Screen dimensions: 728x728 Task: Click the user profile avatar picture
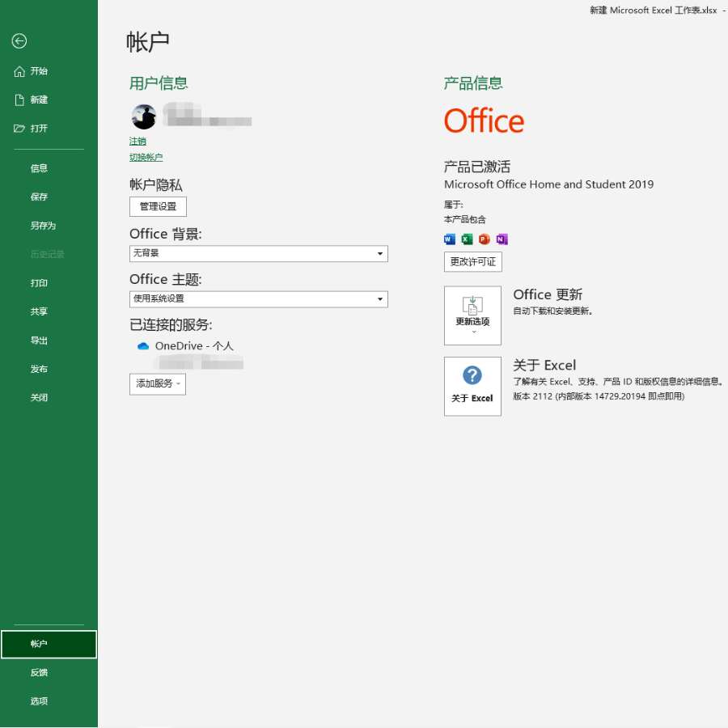click(x=144, y=116)
